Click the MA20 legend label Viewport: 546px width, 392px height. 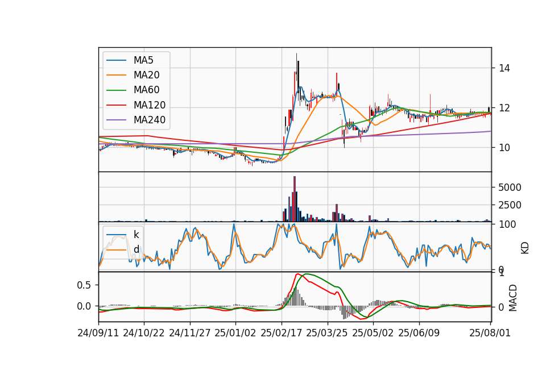pyautogui.click(x=146, y=75)
